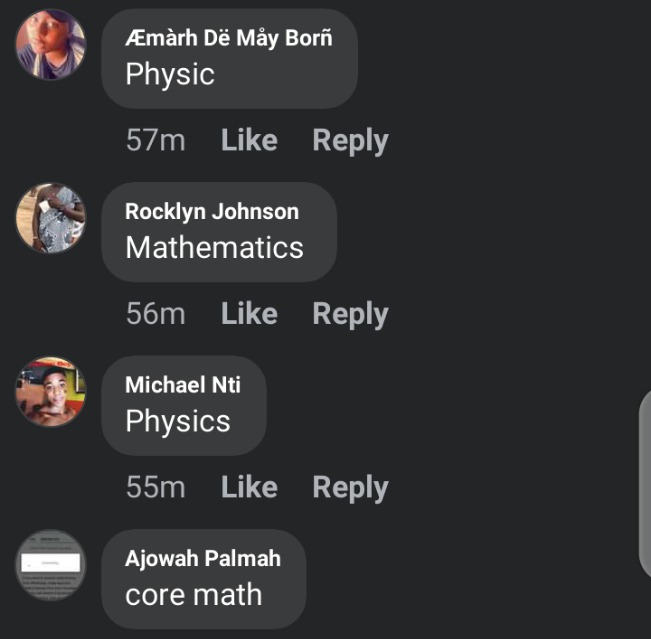
Task: Open Ajowah Palmah name link
Action: tap(203, 558)
